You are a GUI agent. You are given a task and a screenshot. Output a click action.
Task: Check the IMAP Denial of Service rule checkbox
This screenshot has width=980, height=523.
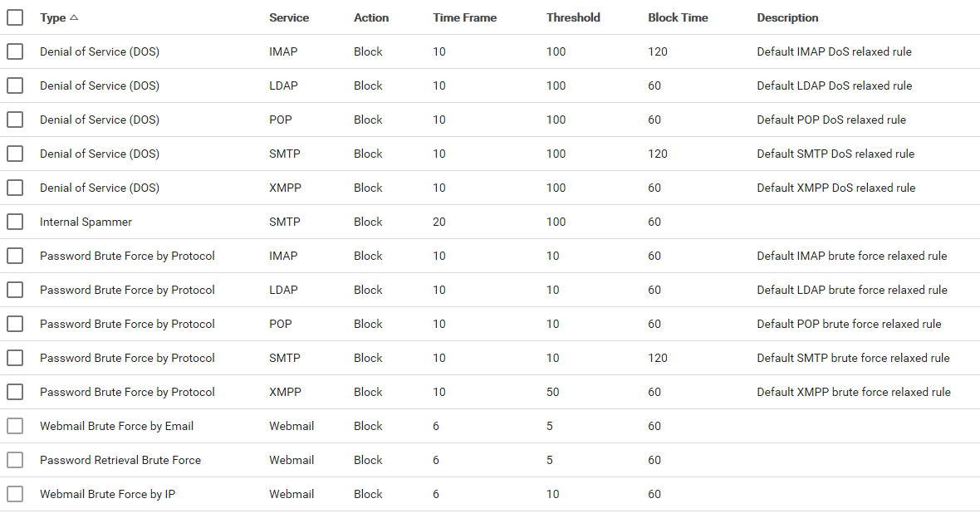[x=15, y=51]
